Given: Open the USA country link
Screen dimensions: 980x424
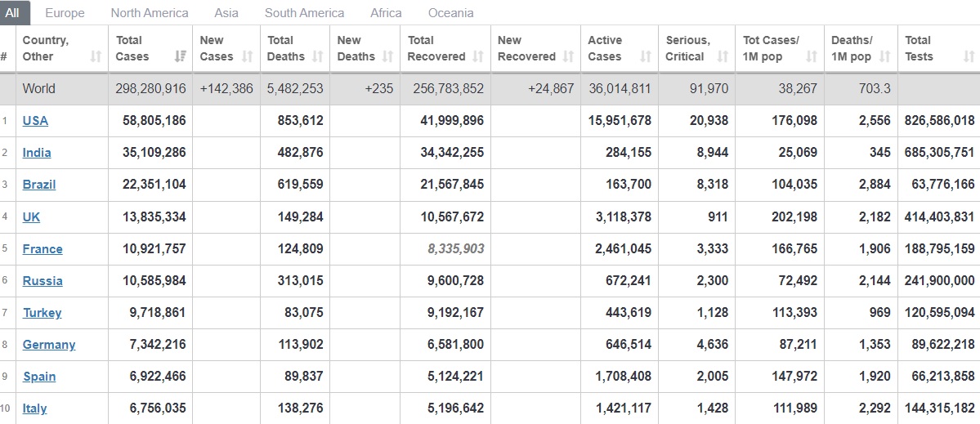Looking at the screenshot, I should [x=35, y=121].
